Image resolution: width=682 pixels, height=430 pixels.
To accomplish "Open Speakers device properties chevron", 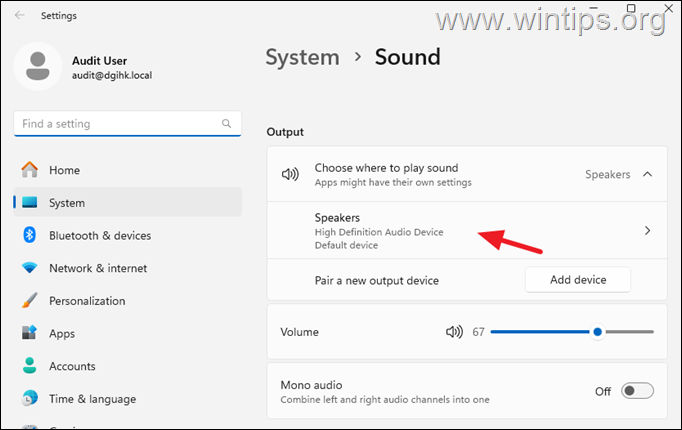I will tap(647, 231).
